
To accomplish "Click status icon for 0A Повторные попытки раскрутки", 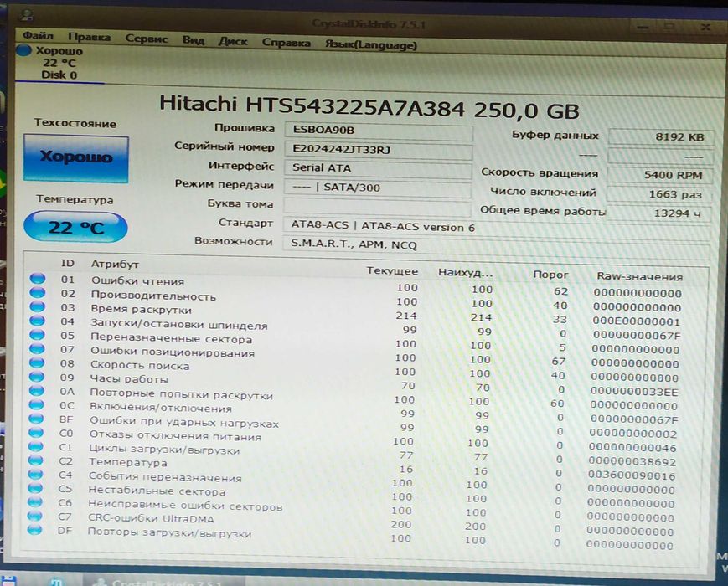I will 36,390.
